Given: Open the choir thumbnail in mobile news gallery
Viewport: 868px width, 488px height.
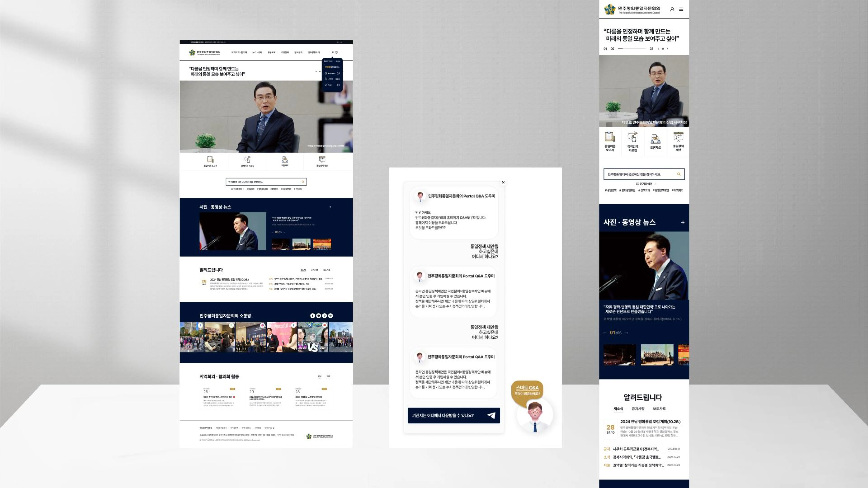Looking at the screenshot, I should (657, 355).
